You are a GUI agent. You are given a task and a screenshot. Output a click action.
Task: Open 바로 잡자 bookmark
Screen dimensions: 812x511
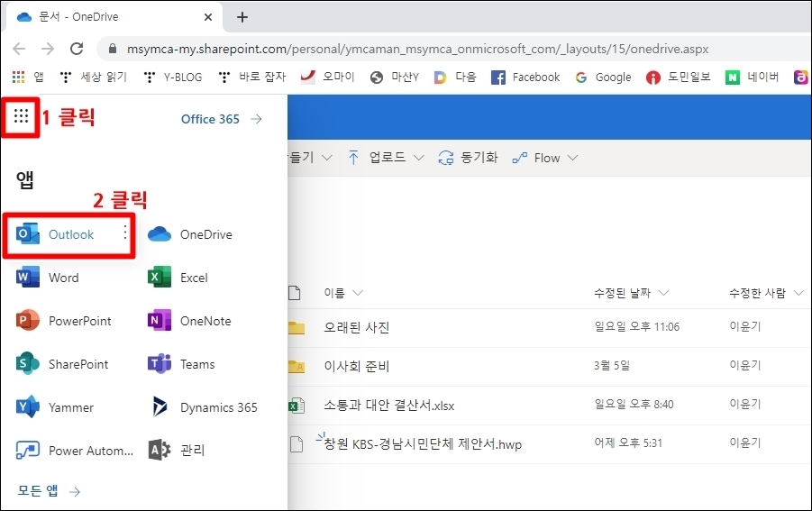(252, 78)
